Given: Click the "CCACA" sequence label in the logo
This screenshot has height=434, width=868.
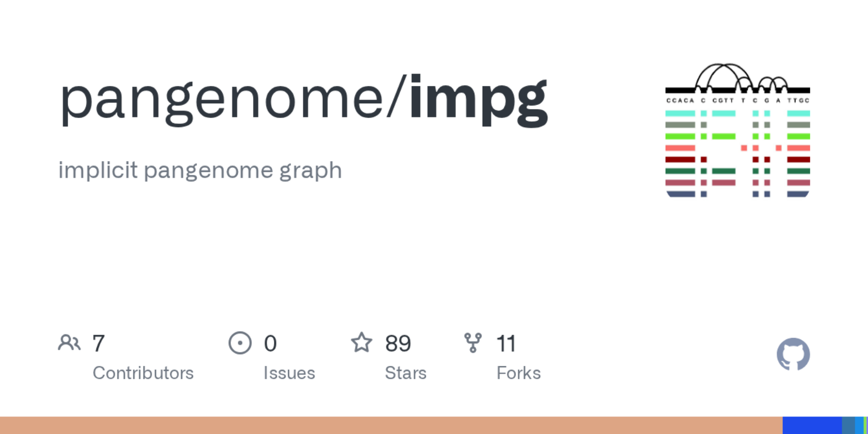Looking at the screenshot, I should coord(680,101).
